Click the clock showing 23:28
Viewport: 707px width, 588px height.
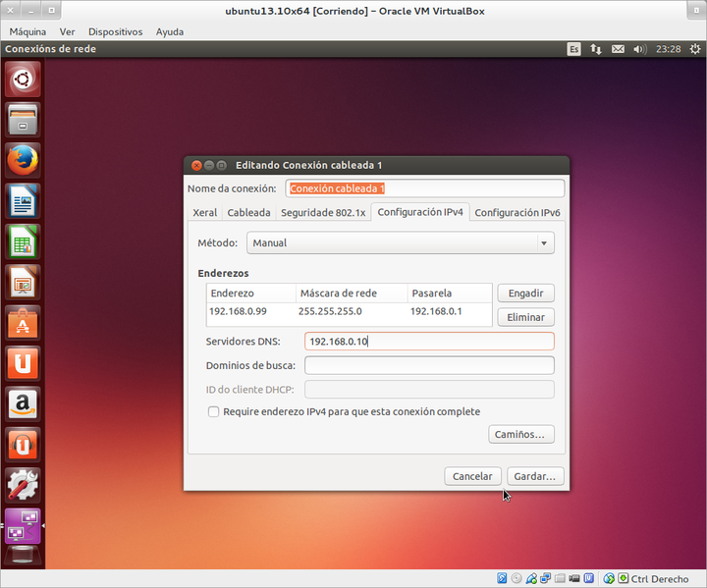[x=669, y=49]
